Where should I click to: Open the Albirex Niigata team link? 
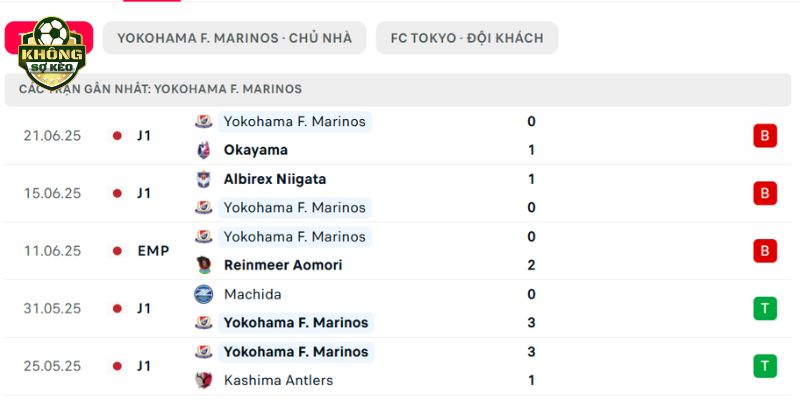coord(275,179)
